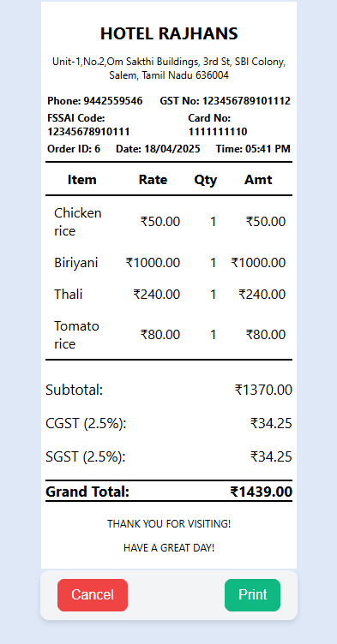This screenshot has width=337, height=644.
Task: Click the Grand Total ₹1439.00 amount
Action: 262,492
